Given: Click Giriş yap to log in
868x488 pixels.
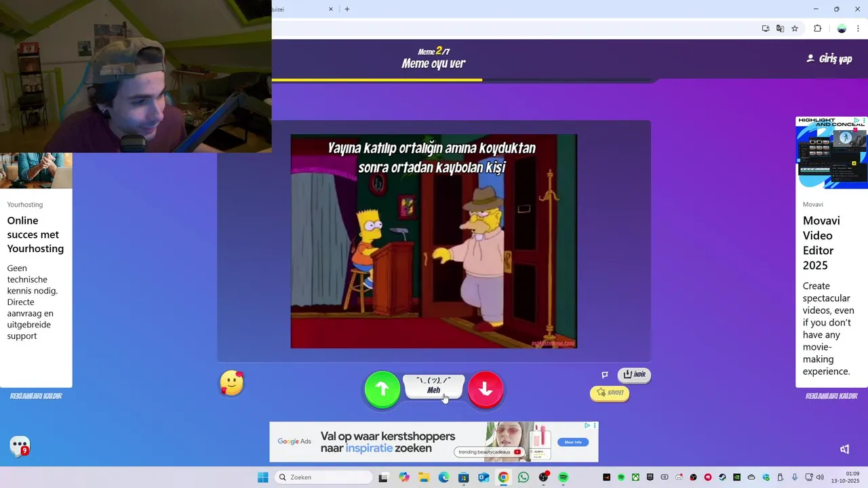Looking at the screenshot, I should pyautogui.click(x=829, y=59).
